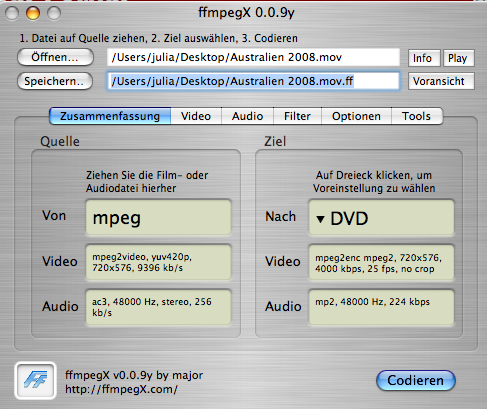Click the http://ffmpegX.com/ link text
The width and height of the screenshot is (487, 409).
coord(122,389)
